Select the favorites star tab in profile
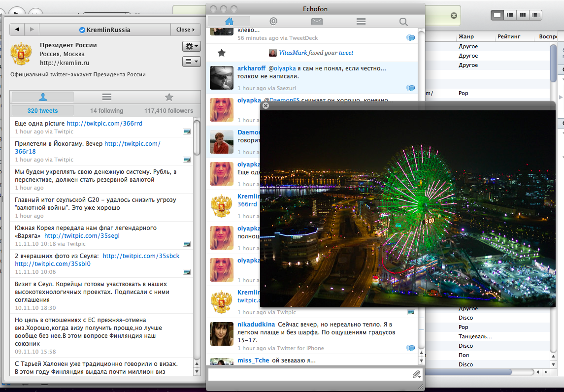564x392 pixels. 169,97
